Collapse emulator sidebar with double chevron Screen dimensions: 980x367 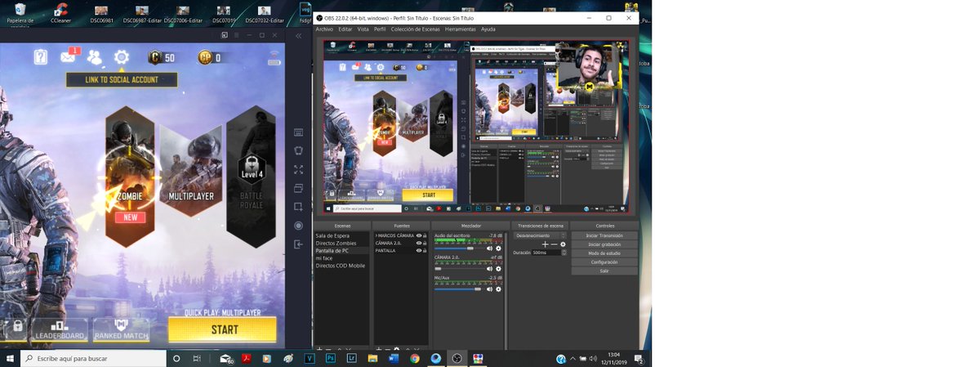point(299,35)
